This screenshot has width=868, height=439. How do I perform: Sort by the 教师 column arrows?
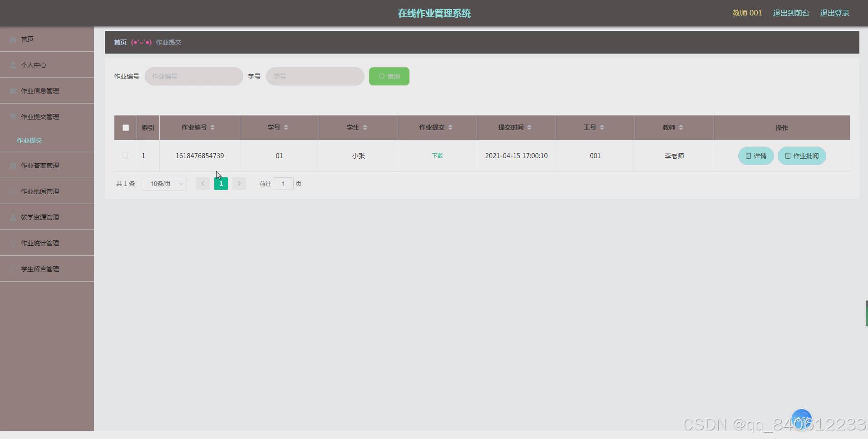(681, 127)
